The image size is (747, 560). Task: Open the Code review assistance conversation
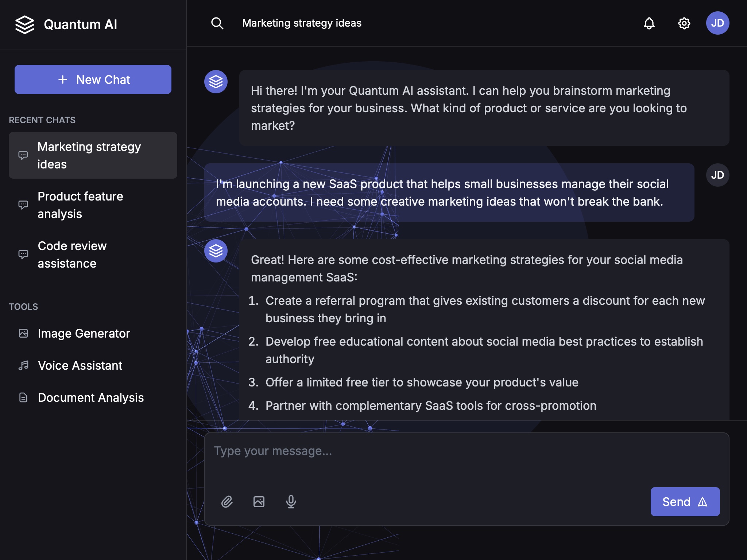click(x=72, y=254)
